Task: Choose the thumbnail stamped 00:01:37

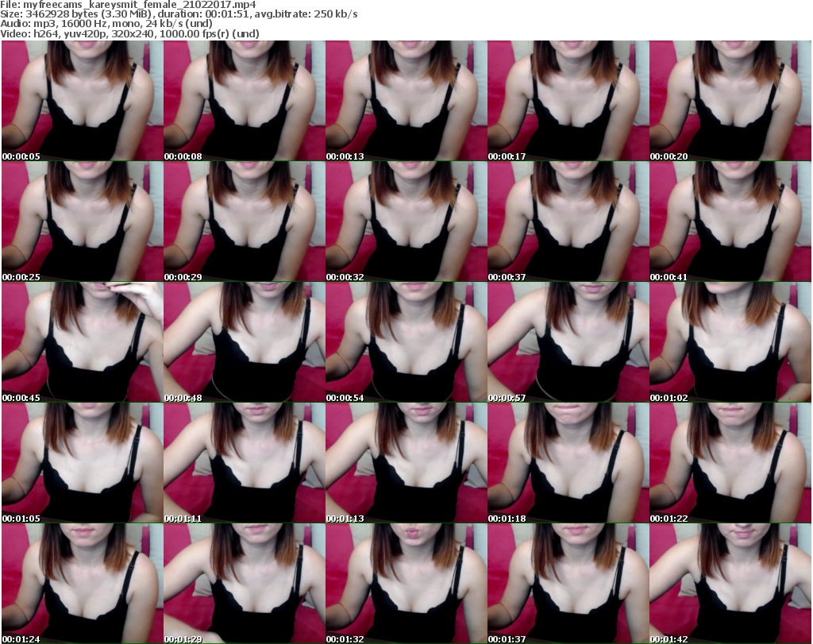Action: (568, 584)
